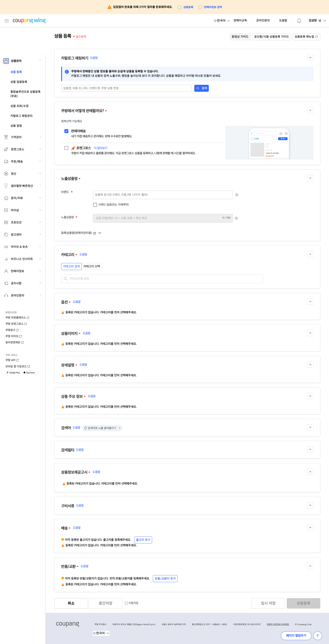Screen dimensions: 329x644
Task: Click the Coupang Wing logo
Action: point(29,21)
